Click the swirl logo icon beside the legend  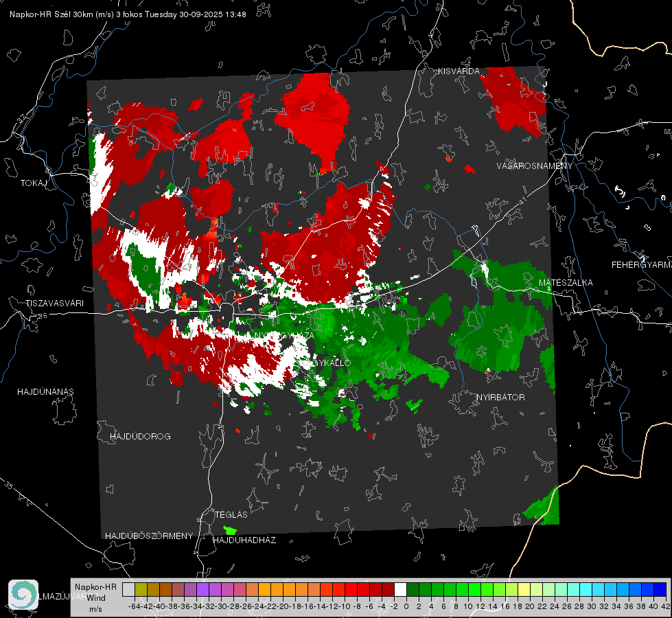tap(23, 595)
